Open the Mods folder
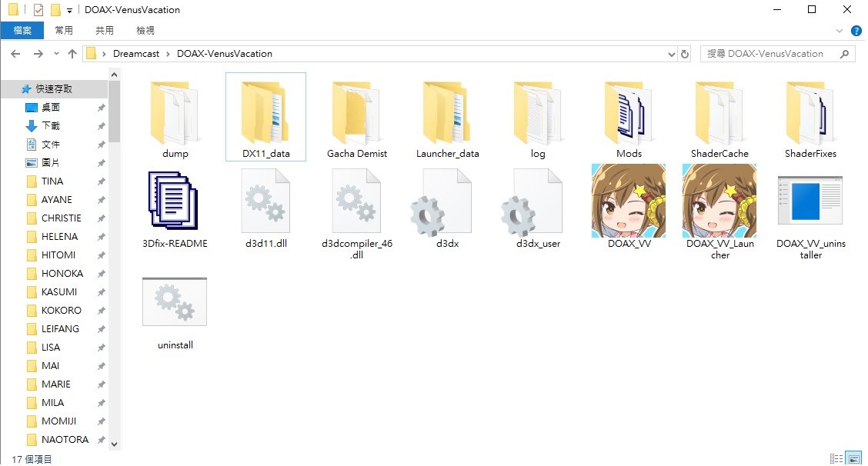868x466 pixels. pyautogui.click(x=629, y=118)
